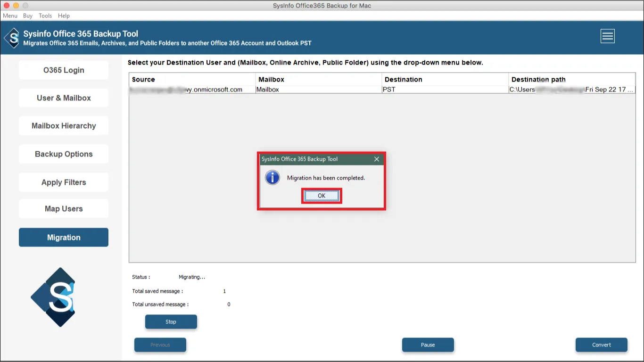
Task: Select the User & Mailbox step
Action: (x=64, y=98)
